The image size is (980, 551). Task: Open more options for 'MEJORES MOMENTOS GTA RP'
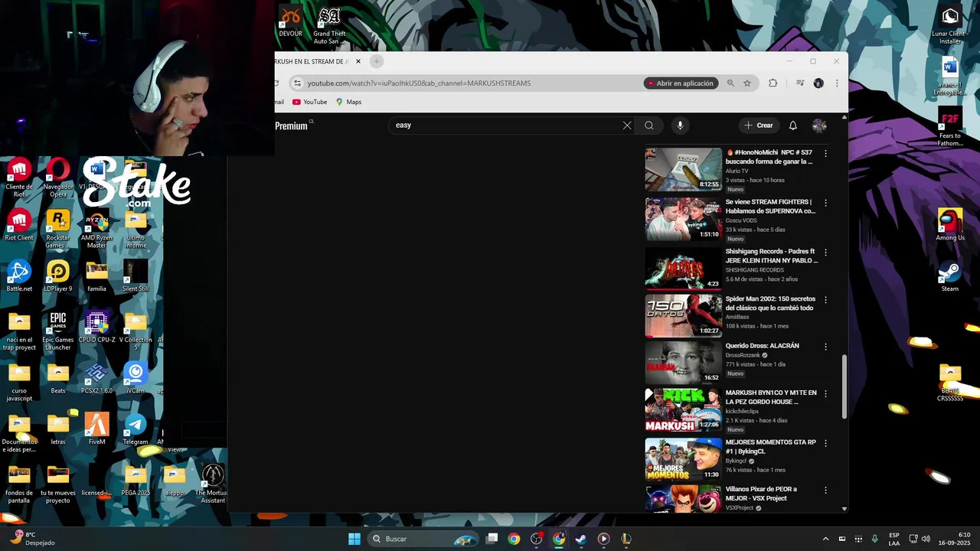(825, 443)
